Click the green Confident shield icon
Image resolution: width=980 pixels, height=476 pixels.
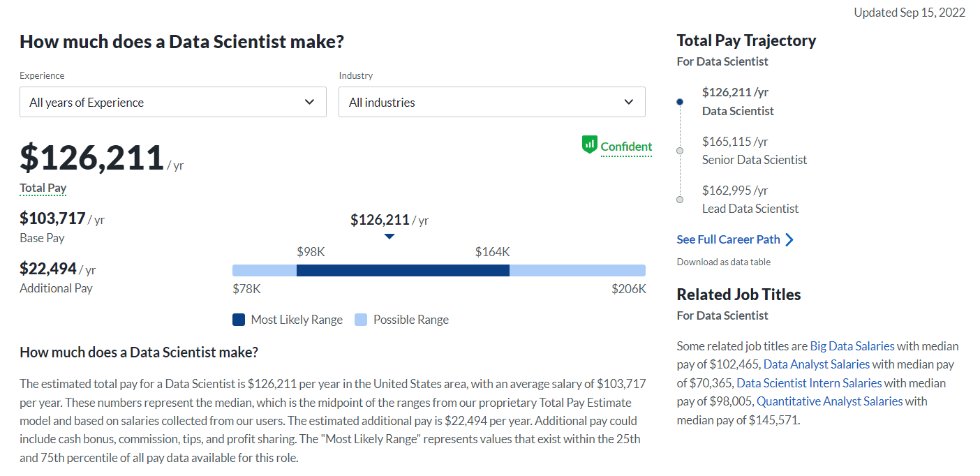click(590, 144)
